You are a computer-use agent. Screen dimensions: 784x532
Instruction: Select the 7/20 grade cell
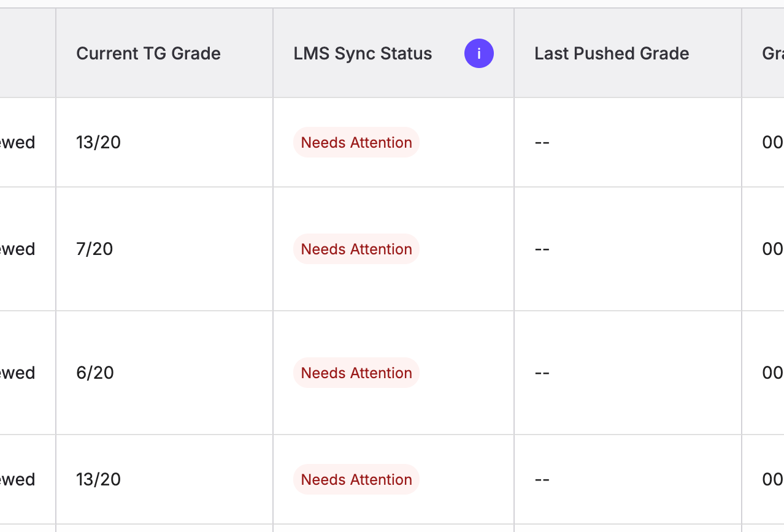point(94,249)
